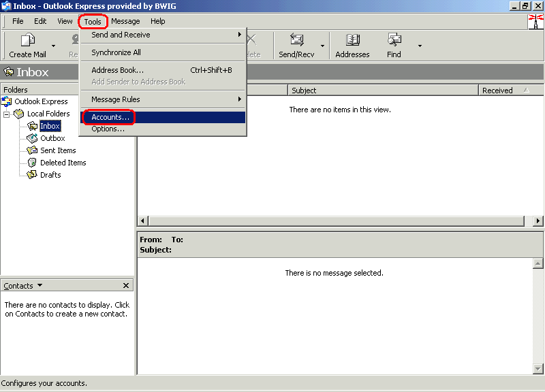Click 'There are no items in this view.' text
Screen dimensions: 545x392
tap(340, 110)
